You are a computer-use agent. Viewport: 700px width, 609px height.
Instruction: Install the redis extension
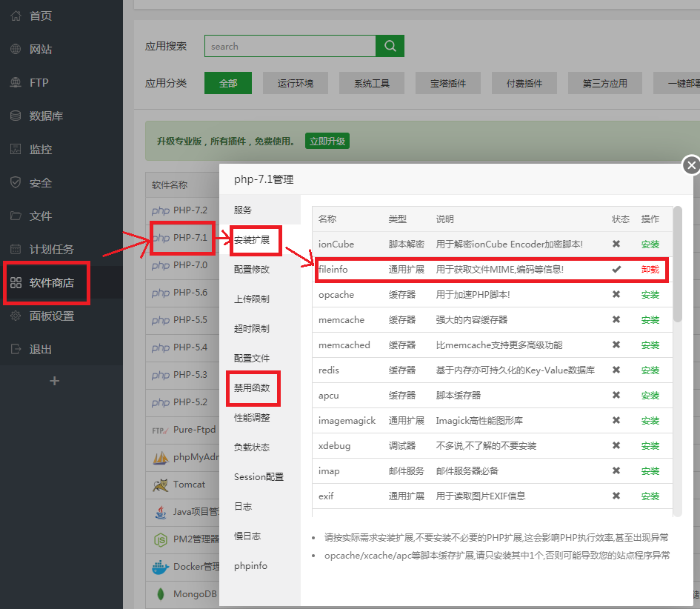tap(650, 370)
